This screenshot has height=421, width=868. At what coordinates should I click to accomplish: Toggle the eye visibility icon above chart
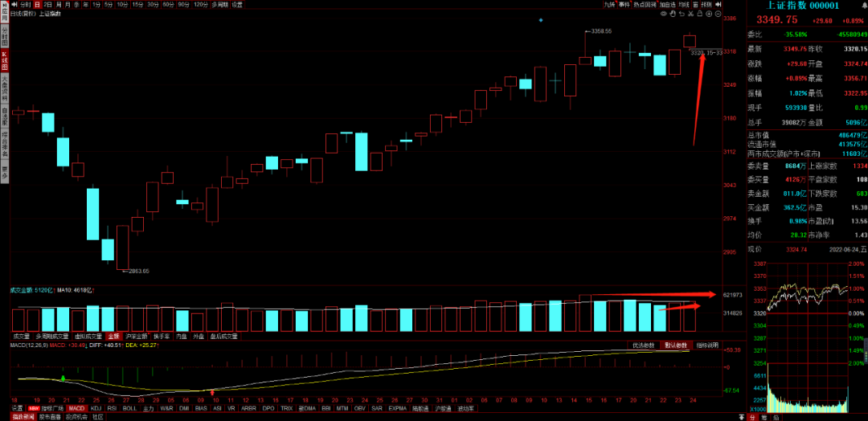(x=664, y=14)
